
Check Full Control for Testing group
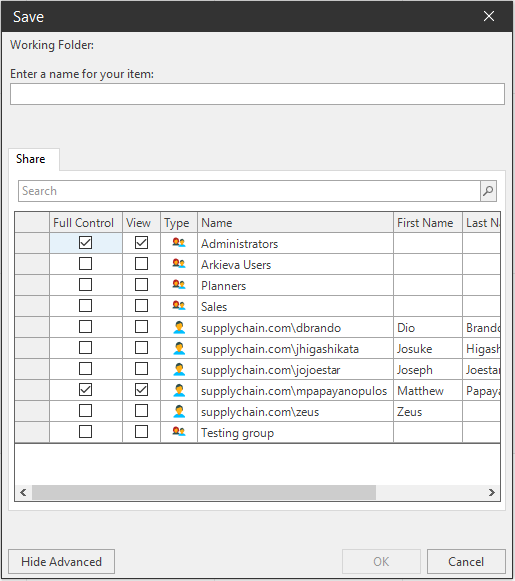pyautogui.click(x=86, y=432)
